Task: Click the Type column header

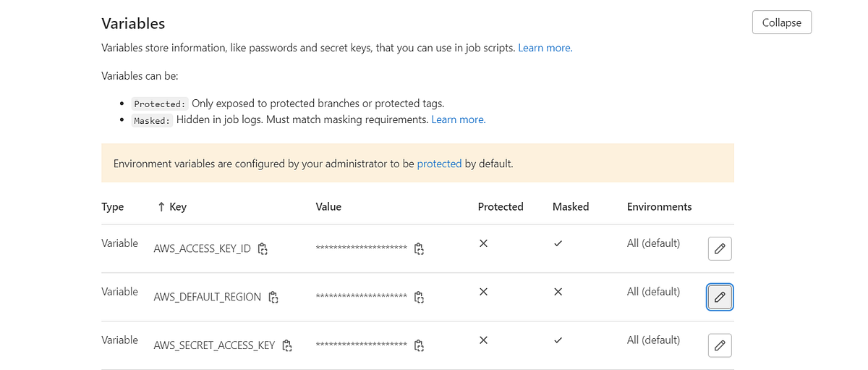Action: [113, 207]
